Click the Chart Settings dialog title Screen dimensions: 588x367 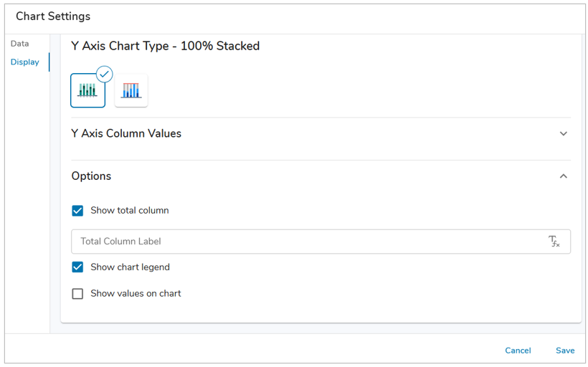[x=53, y=16]
